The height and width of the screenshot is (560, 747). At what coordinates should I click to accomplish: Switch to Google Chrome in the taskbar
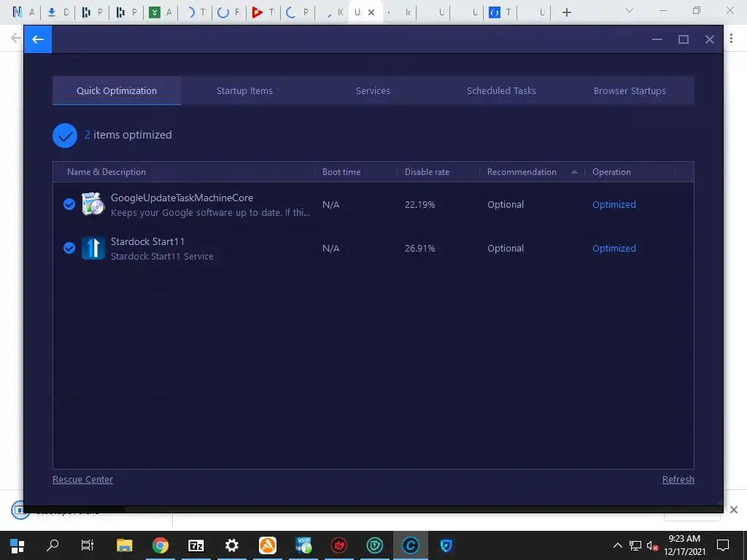[x=160, y=545]
